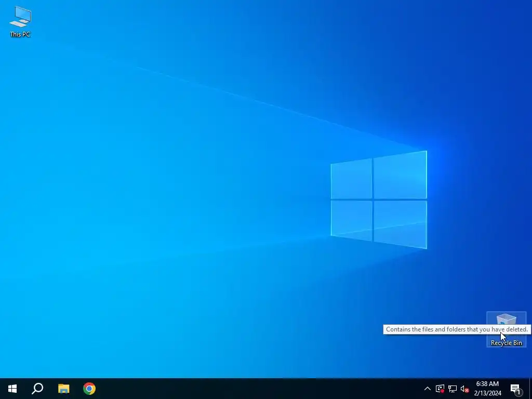Select the Recycle Bin desktop icon
The image size is (532, 399).
(506, 329)
